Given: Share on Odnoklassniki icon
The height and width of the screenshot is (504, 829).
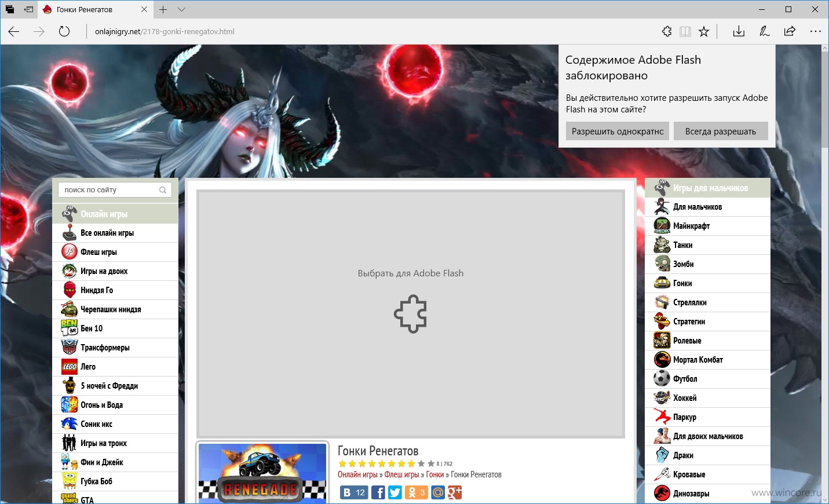Looking at the screenshot, I should pos(416,492).
